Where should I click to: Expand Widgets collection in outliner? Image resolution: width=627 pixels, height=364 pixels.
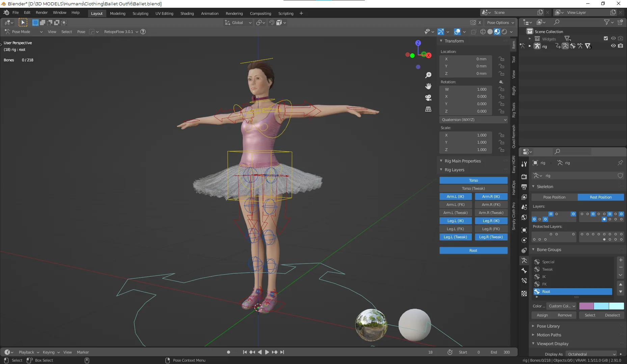coord(530,39)
